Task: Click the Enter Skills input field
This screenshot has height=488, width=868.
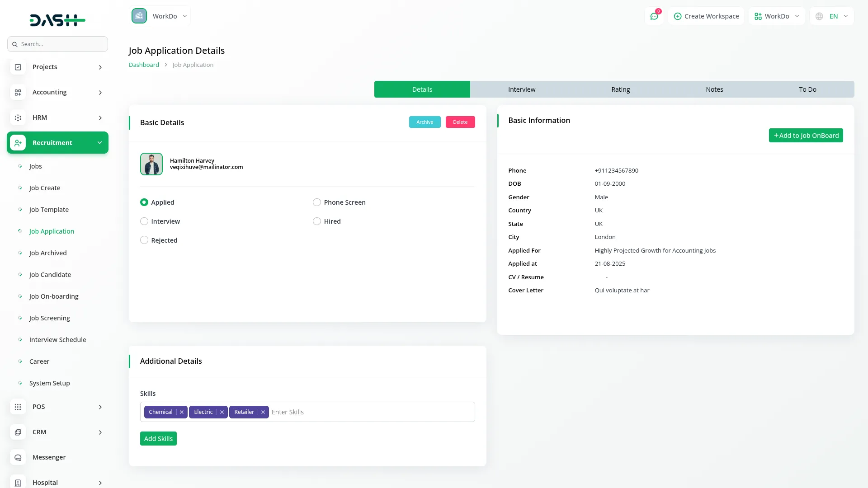Action: click(371, 412)
